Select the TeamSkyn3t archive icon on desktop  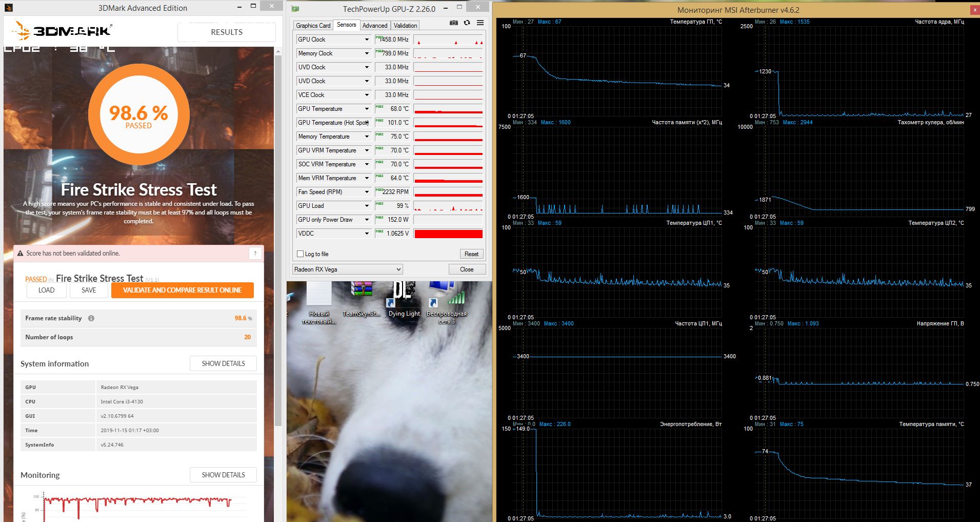(x=362, y=299)
